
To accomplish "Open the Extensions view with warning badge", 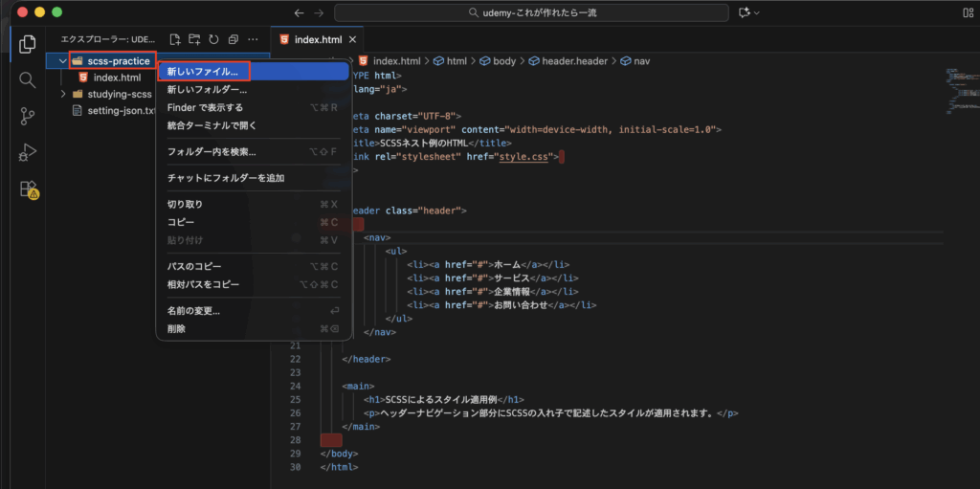I will point(28,189).
